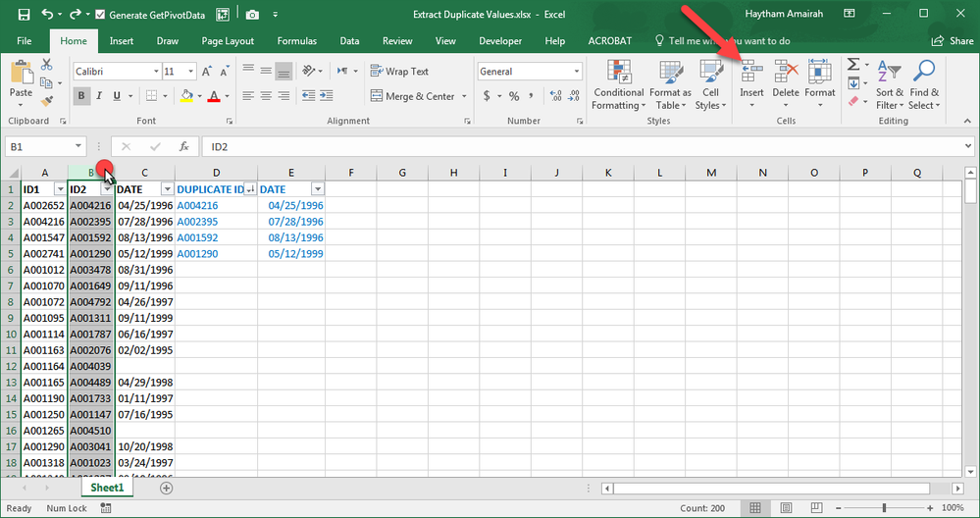980x518 pixels.
Task: Undo the last action
Action: pyautogui.click(x=47, y=15)
